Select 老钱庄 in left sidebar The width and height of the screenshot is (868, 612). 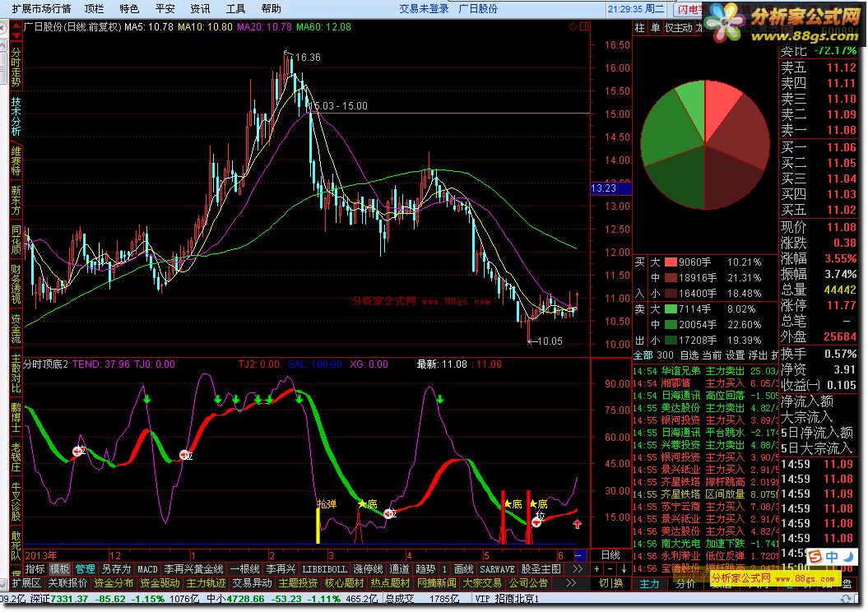point(16,457)
